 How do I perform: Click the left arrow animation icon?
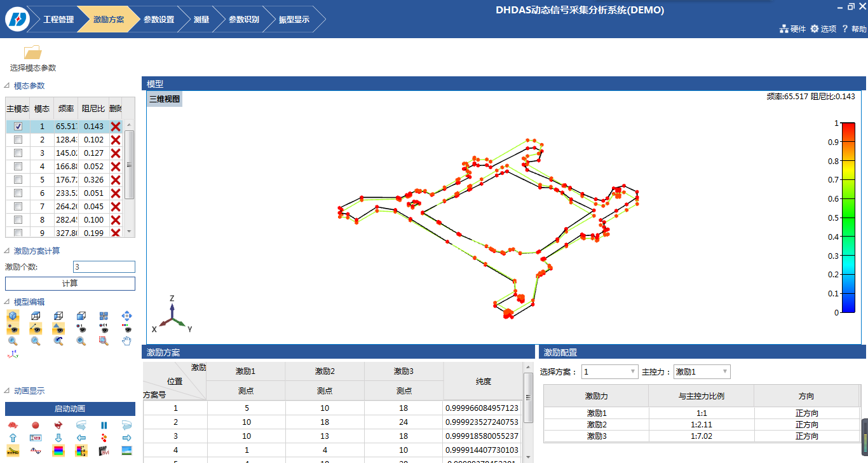point(81,438)
